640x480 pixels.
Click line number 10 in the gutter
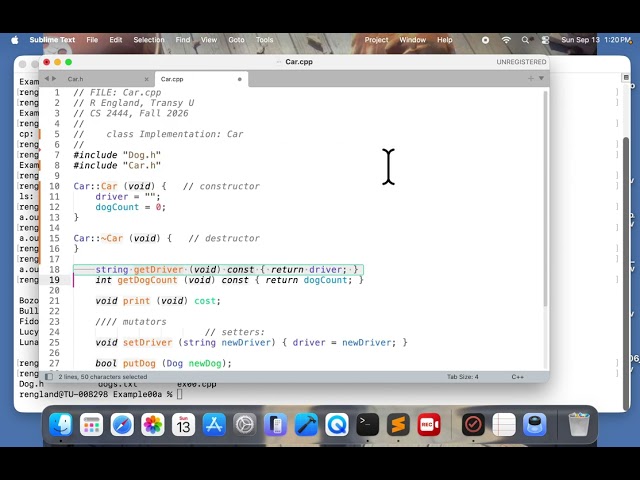coord(54,186)
